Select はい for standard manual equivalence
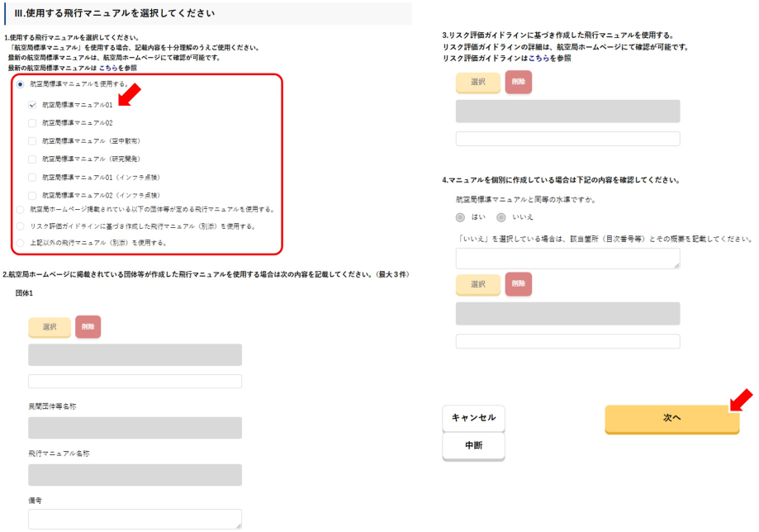This screenshot has height=532, width=759. point(461,217)
